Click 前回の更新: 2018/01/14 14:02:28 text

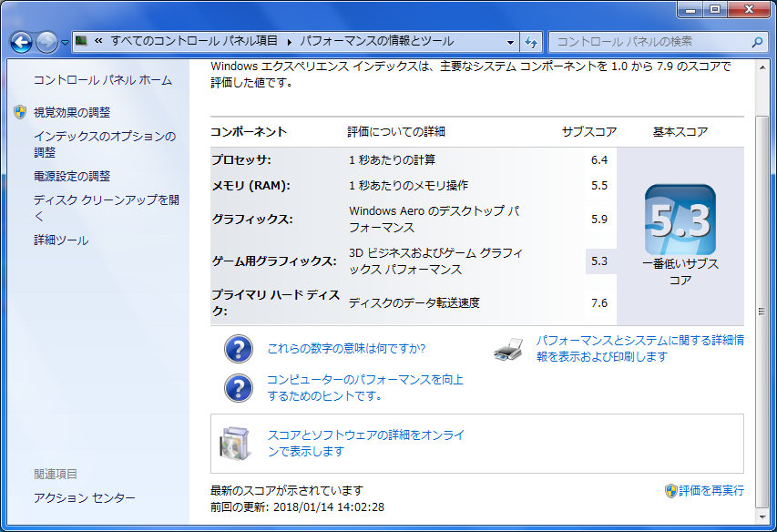point(297,507)
